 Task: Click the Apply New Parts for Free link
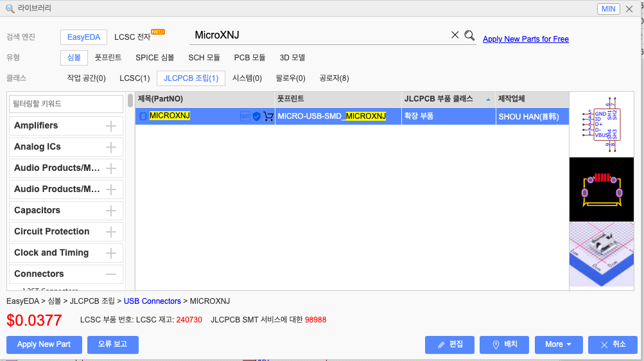526,39
